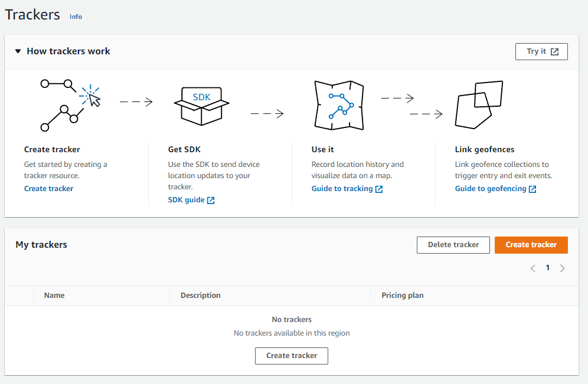Select page 1 in pagination

click(x=547, y=268)
